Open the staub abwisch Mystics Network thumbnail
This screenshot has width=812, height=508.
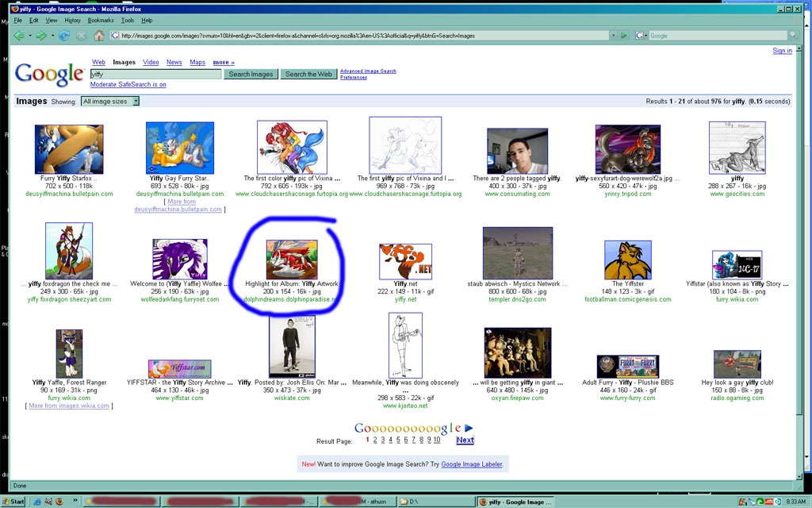coord(518,253)
